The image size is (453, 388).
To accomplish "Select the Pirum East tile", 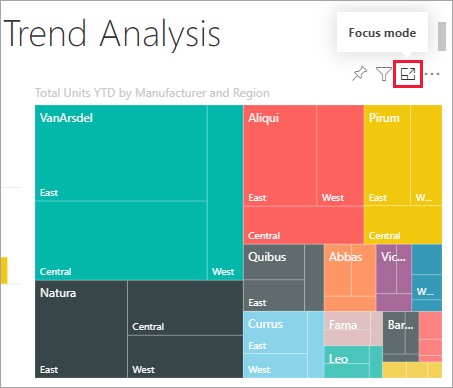I will pyautogui.click(x=387, y=155).
